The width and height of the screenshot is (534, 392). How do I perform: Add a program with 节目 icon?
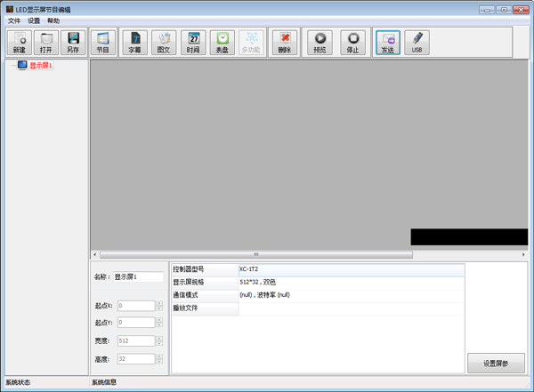[102, 42]
